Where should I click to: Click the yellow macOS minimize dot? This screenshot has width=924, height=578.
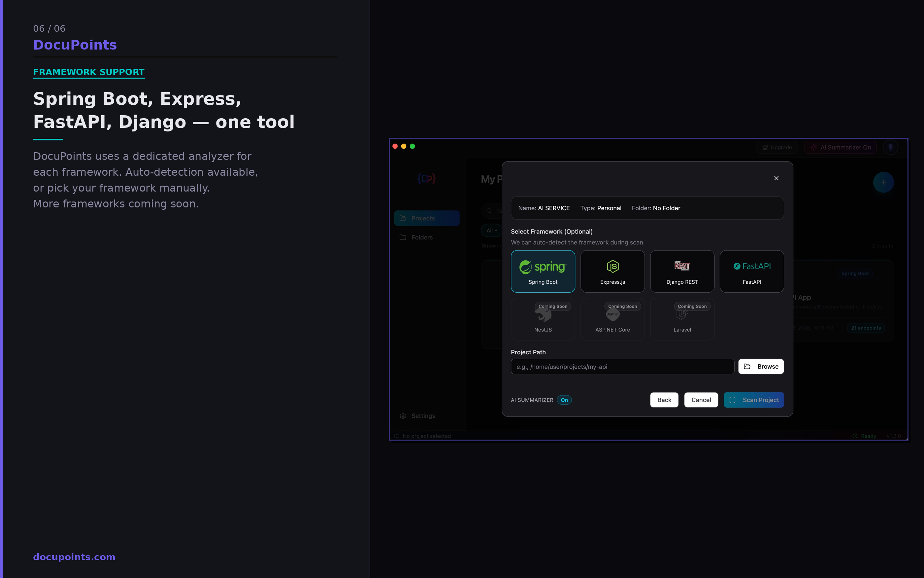point(404,146)
